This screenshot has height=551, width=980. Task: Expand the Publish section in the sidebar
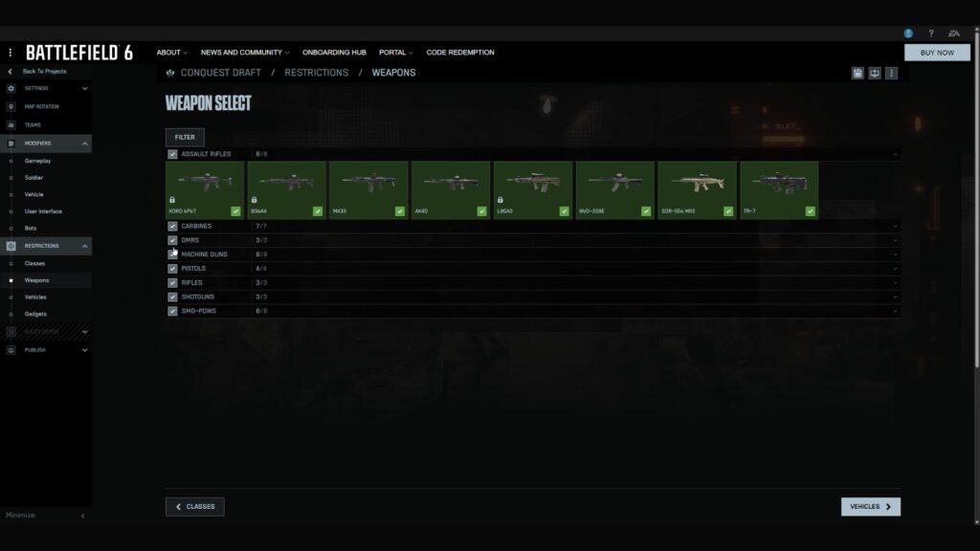tap(85, 350)
